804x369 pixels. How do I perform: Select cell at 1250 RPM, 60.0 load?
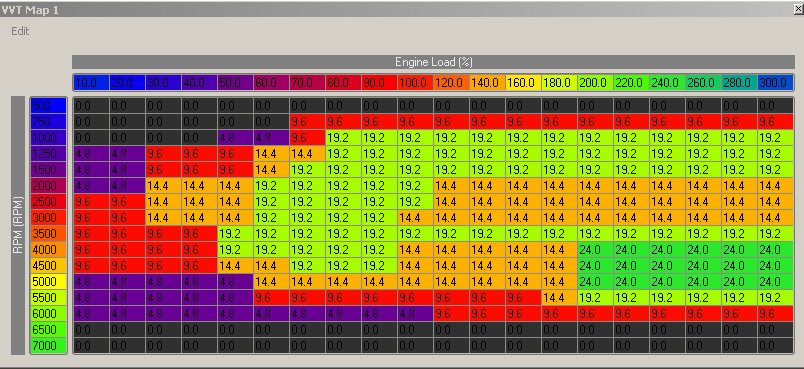pyautogui.click(x=271, y=154)
